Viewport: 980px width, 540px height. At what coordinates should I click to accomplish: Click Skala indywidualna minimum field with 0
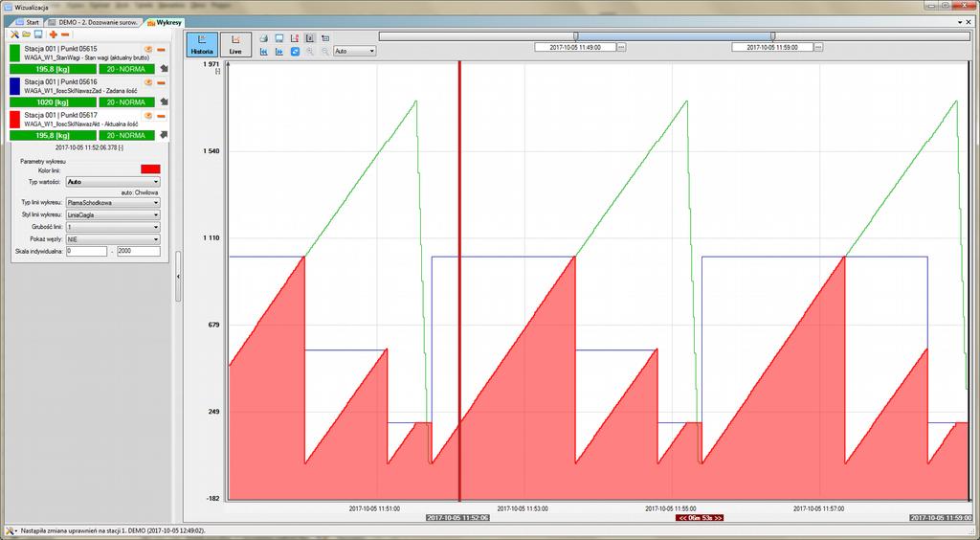(87, 251)
